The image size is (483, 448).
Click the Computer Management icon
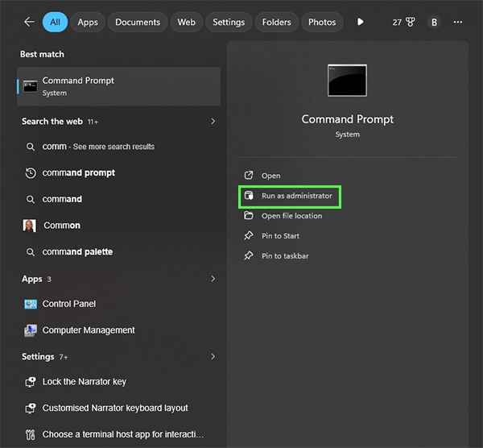[31, 330]
